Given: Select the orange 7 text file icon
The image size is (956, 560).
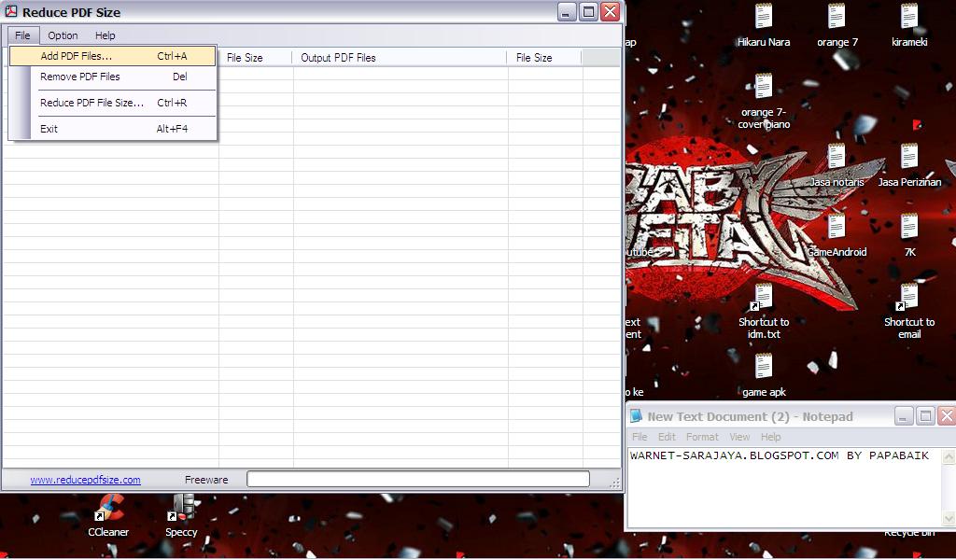Looking at the screenshot, I should tap(836, 17).
